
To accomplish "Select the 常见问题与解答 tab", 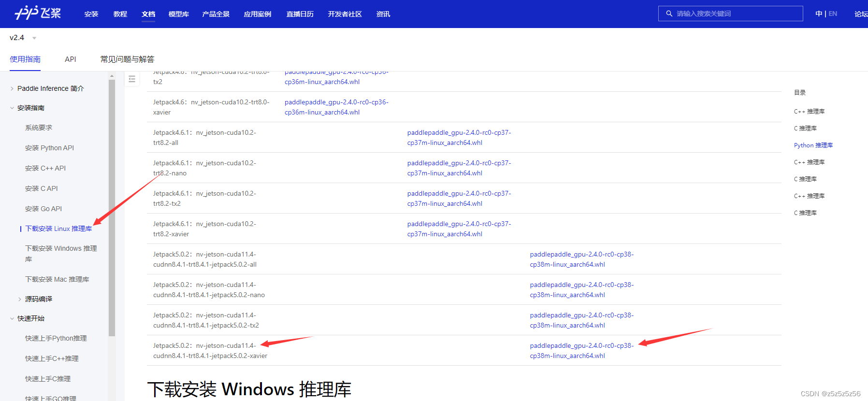I will 127,59.
